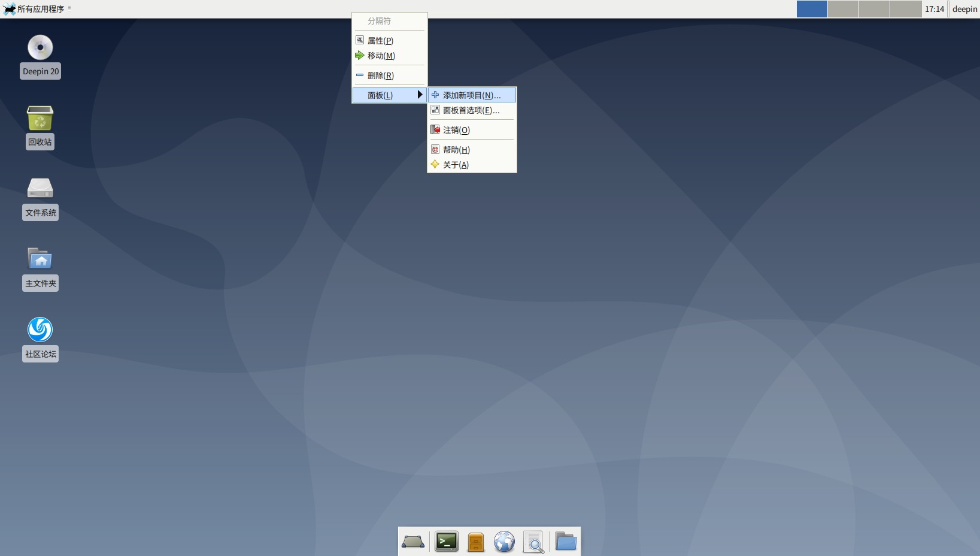Select the Deepin 20 disc desktop icon

(40, 57)
